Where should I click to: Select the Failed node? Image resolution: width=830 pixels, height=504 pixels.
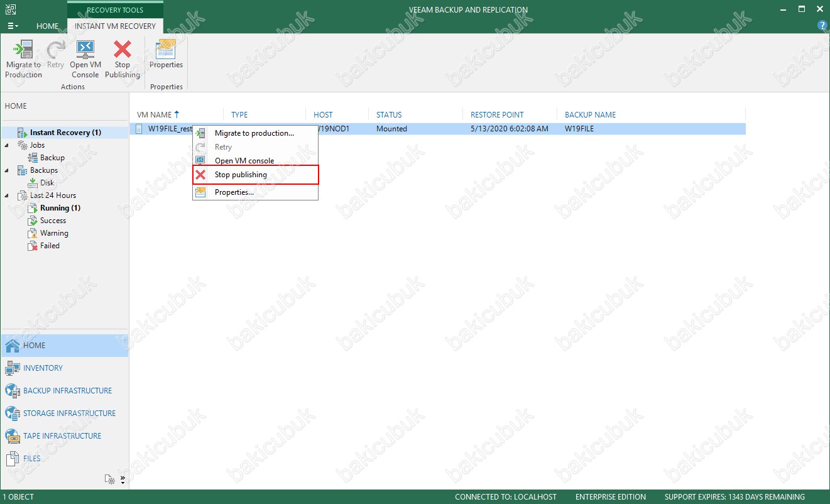click(x=50, y=246)
